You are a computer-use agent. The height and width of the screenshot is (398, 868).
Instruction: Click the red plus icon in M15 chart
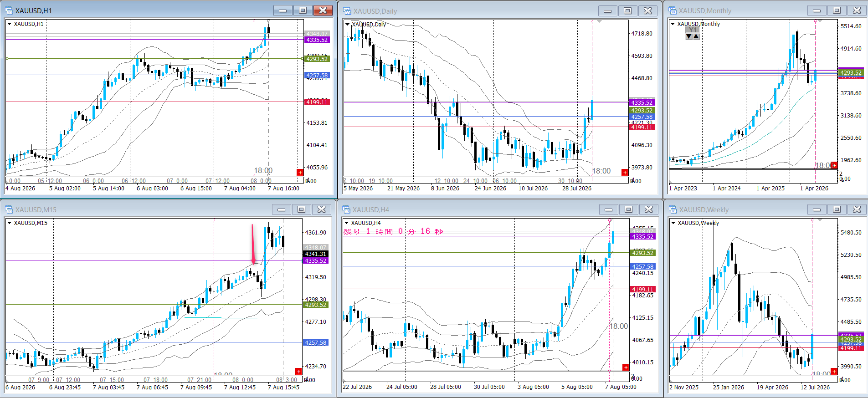click(x=298, y=372)
